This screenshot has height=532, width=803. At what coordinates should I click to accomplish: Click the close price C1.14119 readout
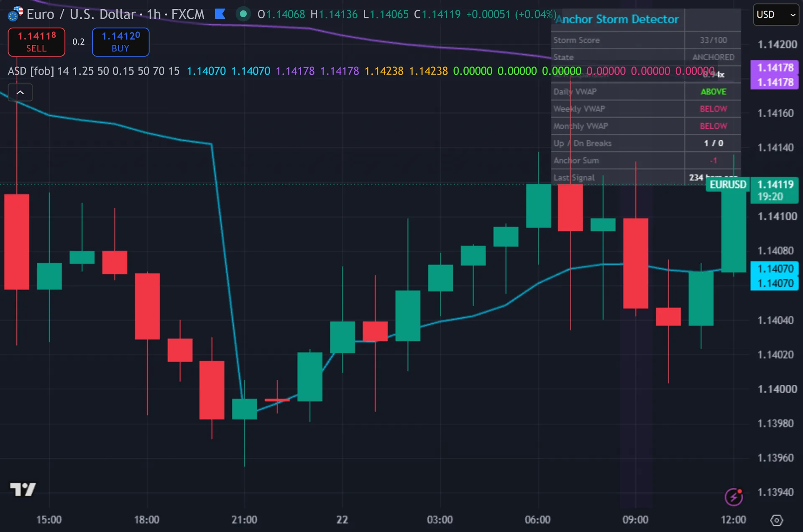[x=437, y=14]
